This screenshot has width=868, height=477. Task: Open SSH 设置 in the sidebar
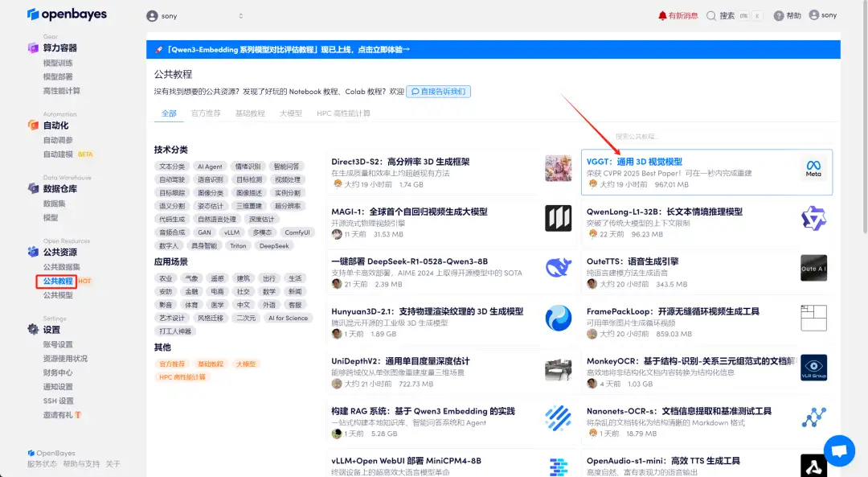58,401
